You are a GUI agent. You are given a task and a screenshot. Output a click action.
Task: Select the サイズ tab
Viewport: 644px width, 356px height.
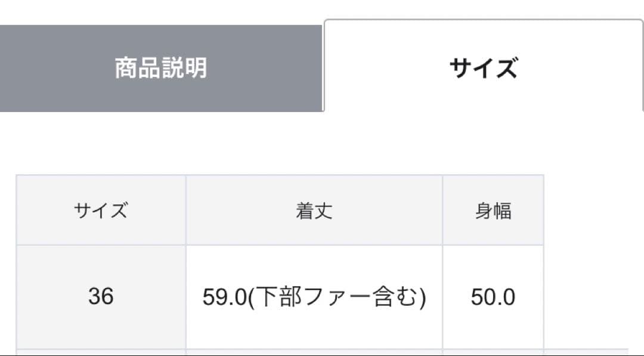[x=483, y=68]
